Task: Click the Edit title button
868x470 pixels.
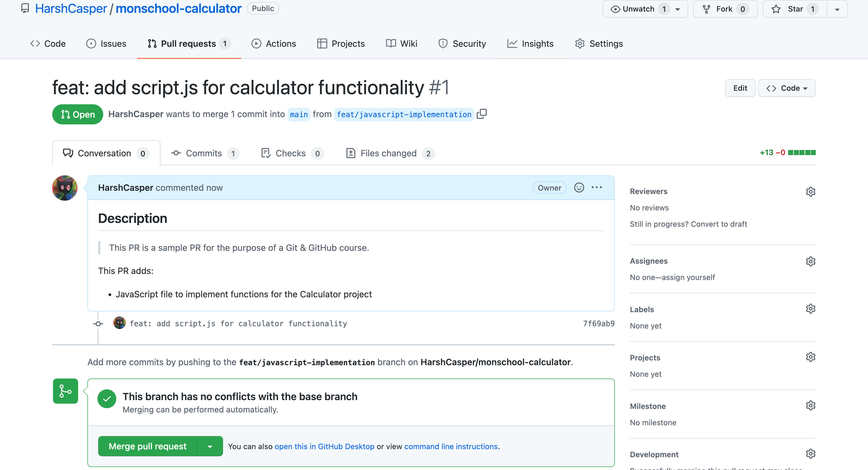Action: tap(740, 88)
